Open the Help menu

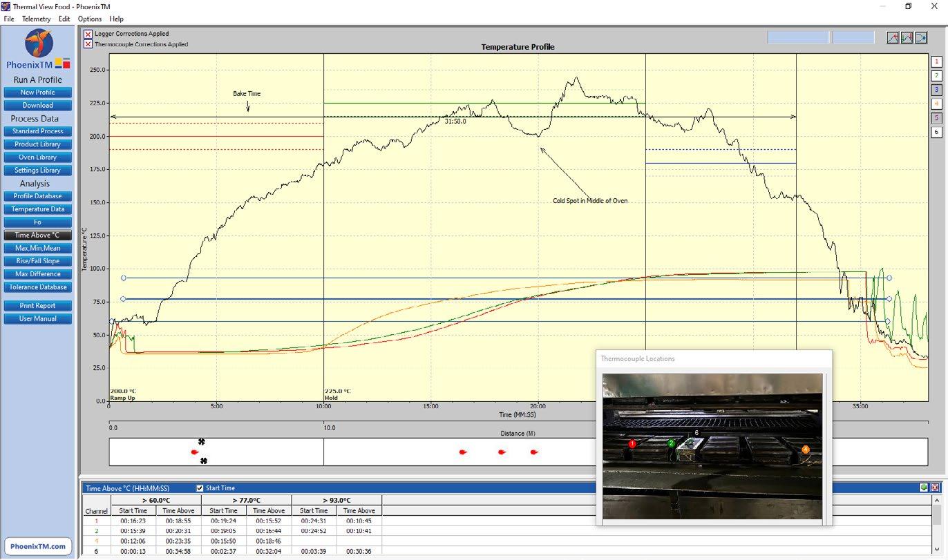tap(117, 19)
